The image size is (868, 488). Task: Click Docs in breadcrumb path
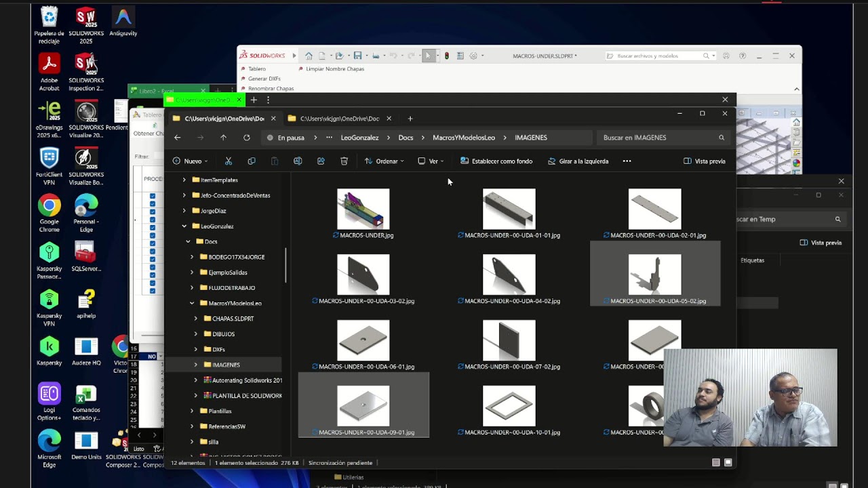pyautogui.click(x=406, y=138)
